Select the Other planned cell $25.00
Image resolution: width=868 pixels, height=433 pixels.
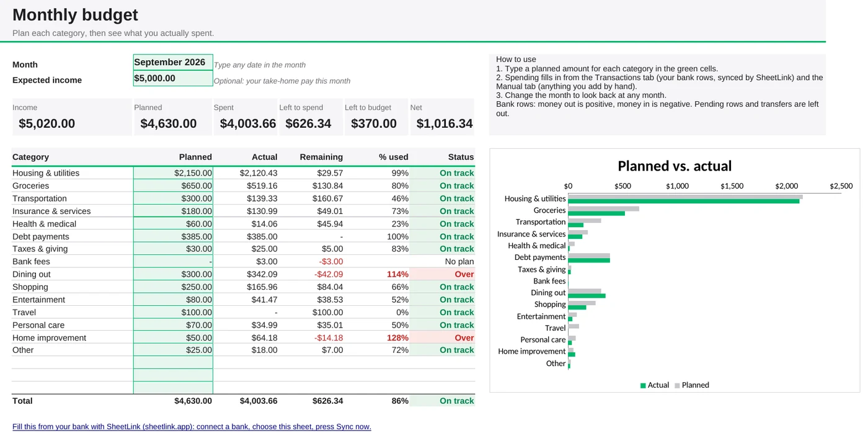pyautogui.click(x=173, y=350)
